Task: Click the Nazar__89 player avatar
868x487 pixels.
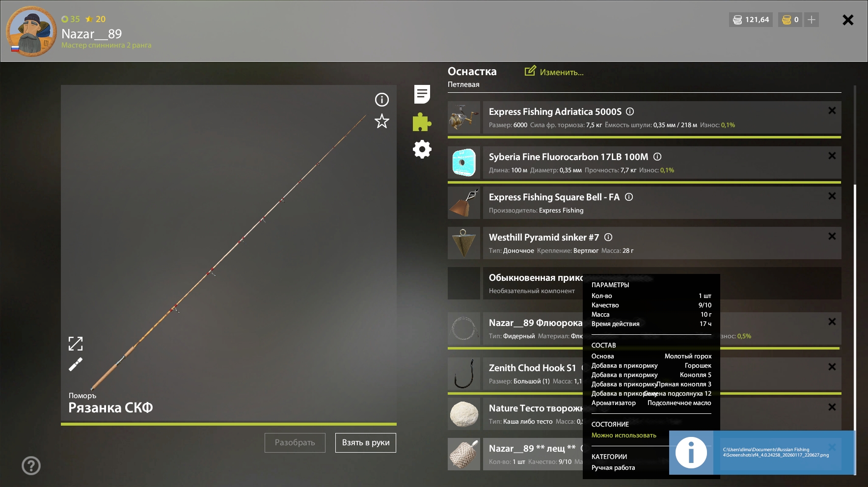Action: (x=31, y=31)
